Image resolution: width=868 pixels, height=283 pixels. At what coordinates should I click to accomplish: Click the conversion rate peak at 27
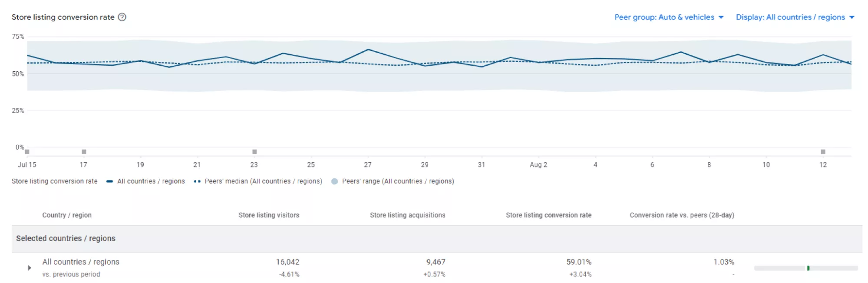point(368,50)
